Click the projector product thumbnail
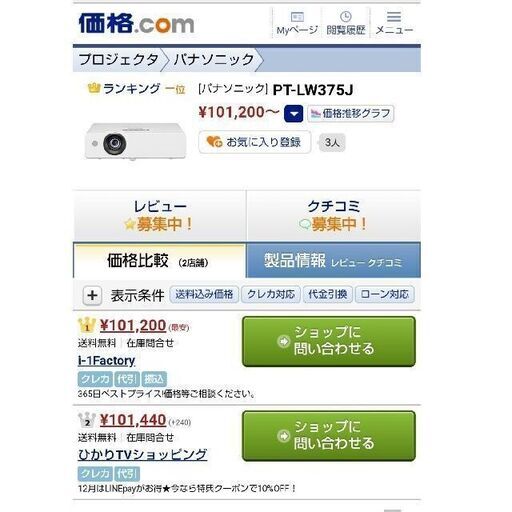The height and width of the screenshot is (512, 512). pyautogui.click(x=135, y=142)
